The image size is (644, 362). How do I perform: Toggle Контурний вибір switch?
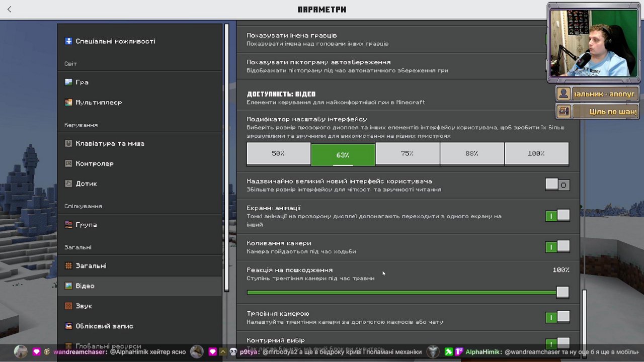pos(557,343)
